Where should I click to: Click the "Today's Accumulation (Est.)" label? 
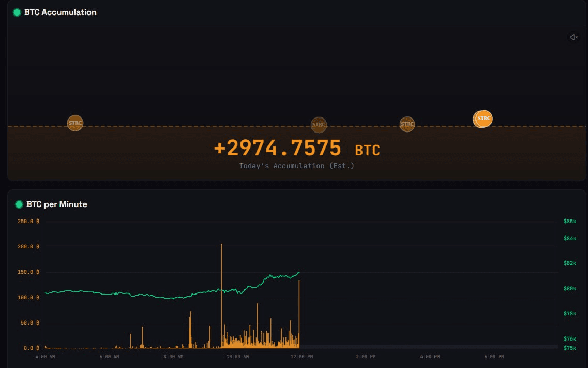[x=297, y=166]
